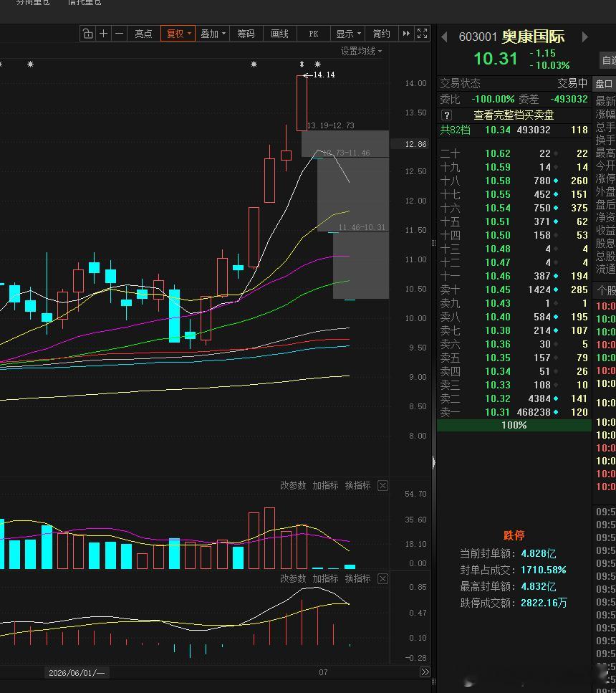This screenshot has height=693, width=616.
Task: Click the 14.14 high price label
Action: point(324,75)
